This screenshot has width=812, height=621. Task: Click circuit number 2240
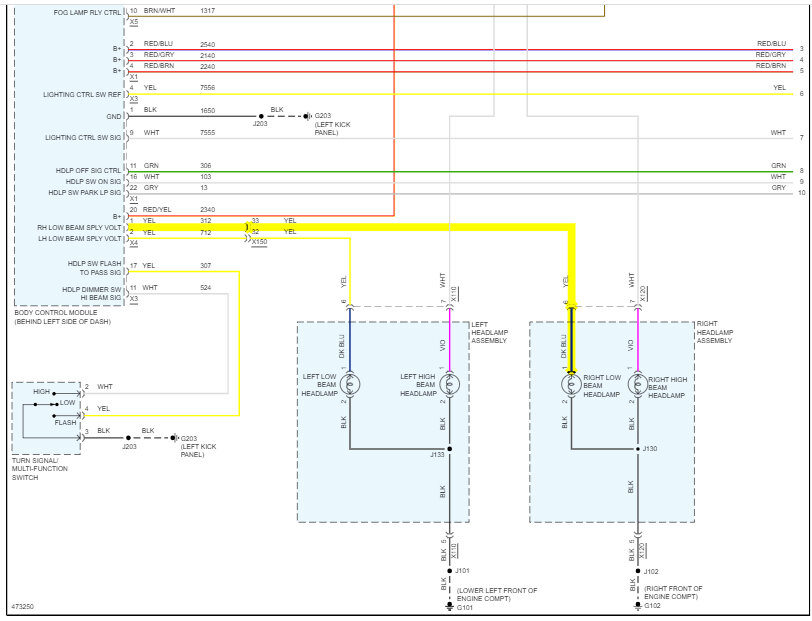tap(208, 66)
